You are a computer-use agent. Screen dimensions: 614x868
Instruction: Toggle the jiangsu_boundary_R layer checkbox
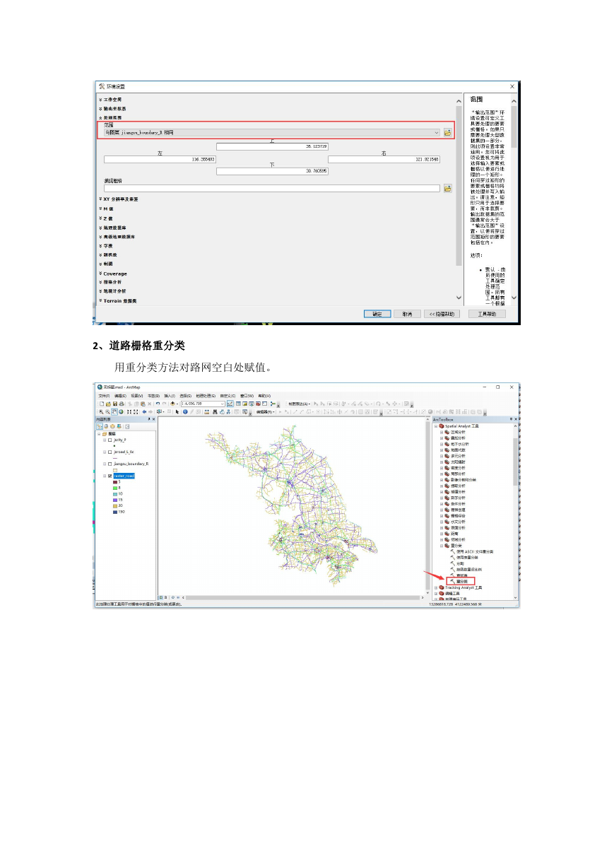[x=110, y=464]
